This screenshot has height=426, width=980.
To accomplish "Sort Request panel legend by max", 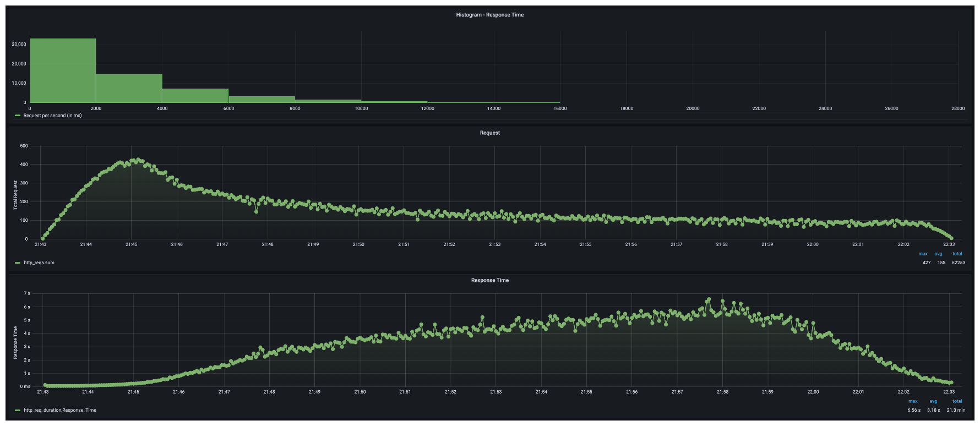I will 923,254.
